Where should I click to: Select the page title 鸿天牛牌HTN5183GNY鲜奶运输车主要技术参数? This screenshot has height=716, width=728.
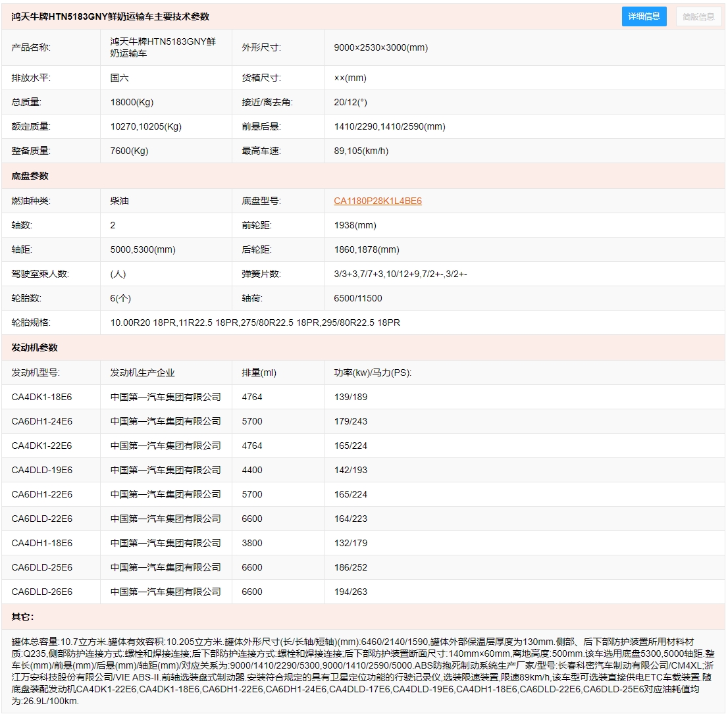[111, 16]
